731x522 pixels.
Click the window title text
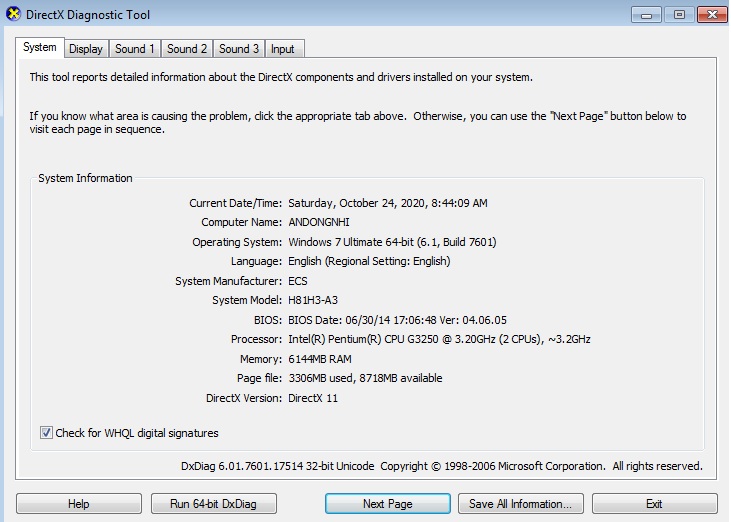coord(88,15)
